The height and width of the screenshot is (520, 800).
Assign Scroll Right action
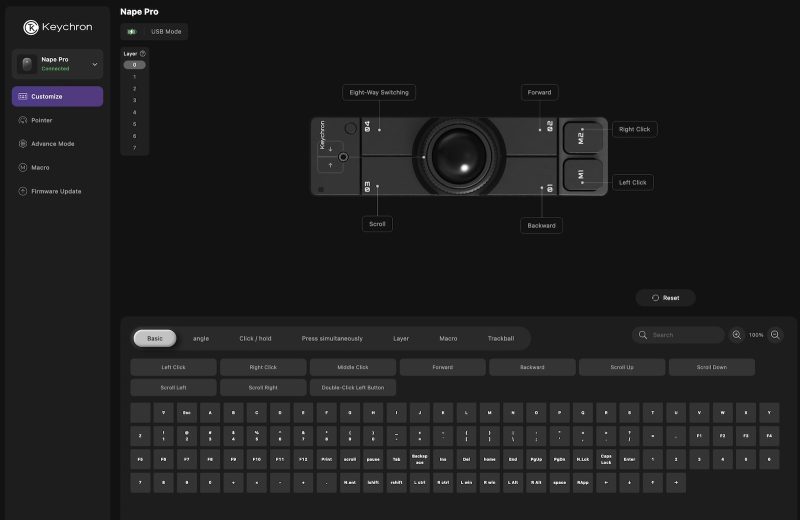pyautogui.click(x=263, y=388)
